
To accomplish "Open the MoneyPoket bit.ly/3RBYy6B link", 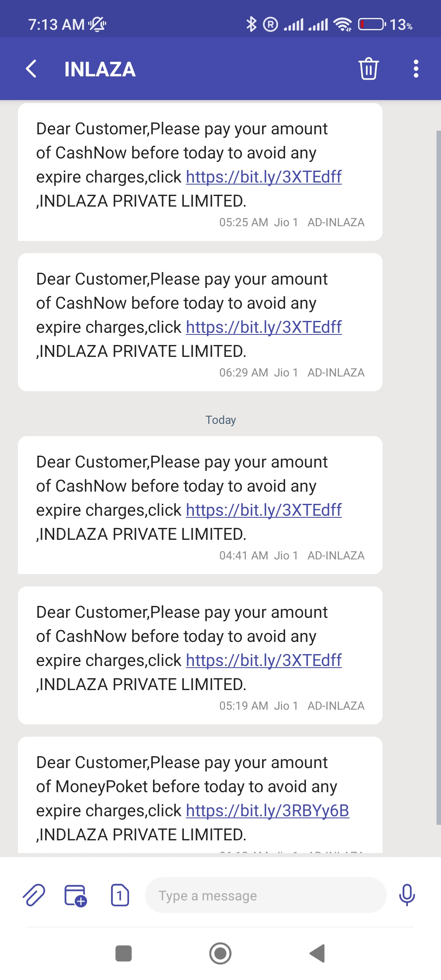I will click(x=267, y=811).
